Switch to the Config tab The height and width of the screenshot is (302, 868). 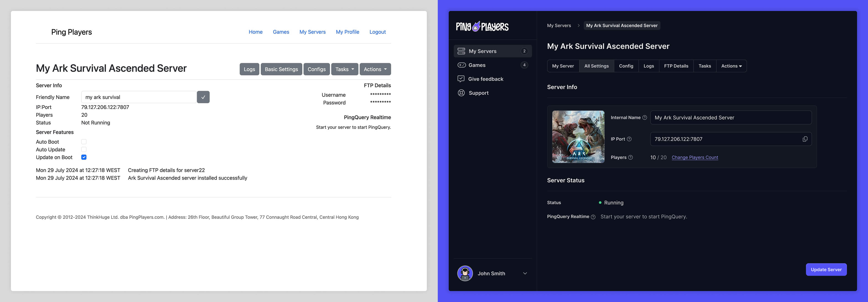pos(626,66)
